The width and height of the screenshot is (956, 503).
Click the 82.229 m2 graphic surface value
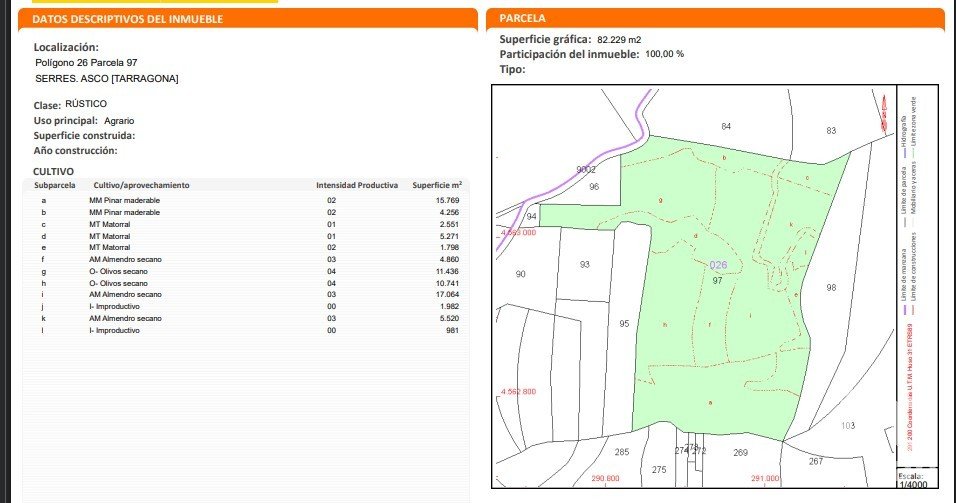click(619, 39)
